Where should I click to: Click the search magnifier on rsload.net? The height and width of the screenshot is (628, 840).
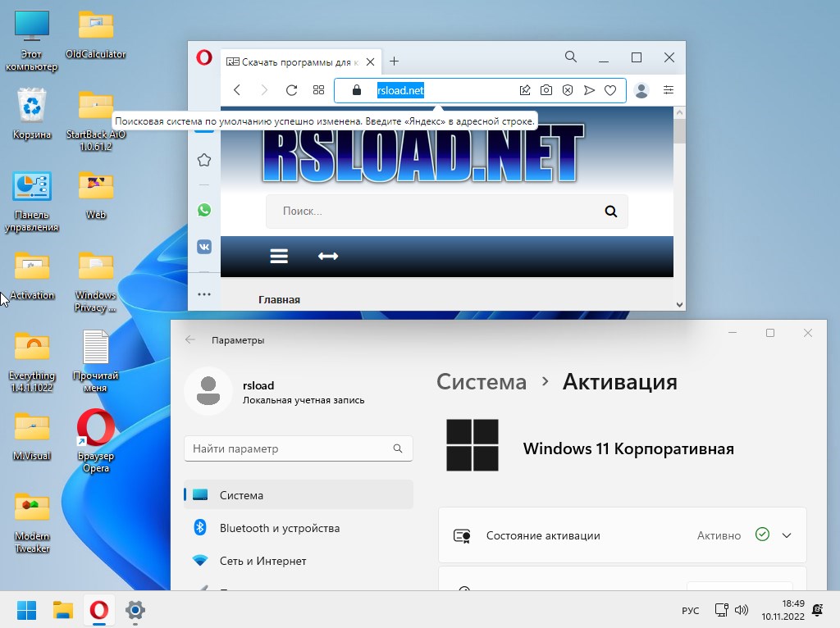(610, 212)
